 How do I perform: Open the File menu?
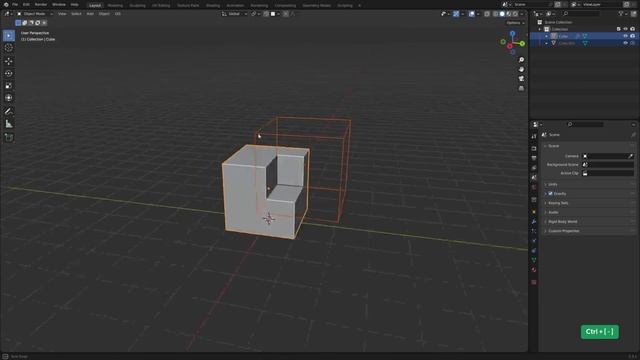point(15,4)
